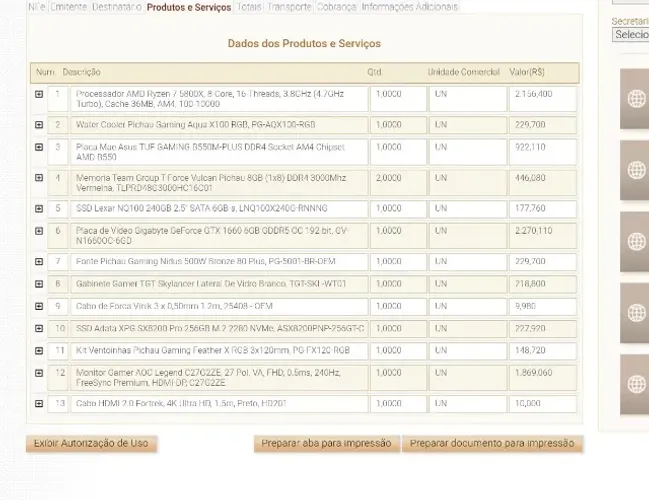Screen dimensions: 649x500
Task: Click second globe icon in right sidebar
Action: (x=637, y=170)
